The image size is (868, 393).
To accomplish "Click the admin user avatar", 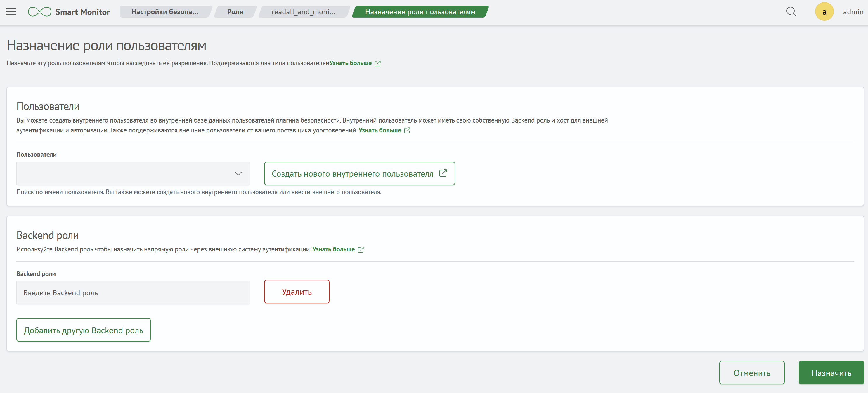I will [x=824, y=12].
